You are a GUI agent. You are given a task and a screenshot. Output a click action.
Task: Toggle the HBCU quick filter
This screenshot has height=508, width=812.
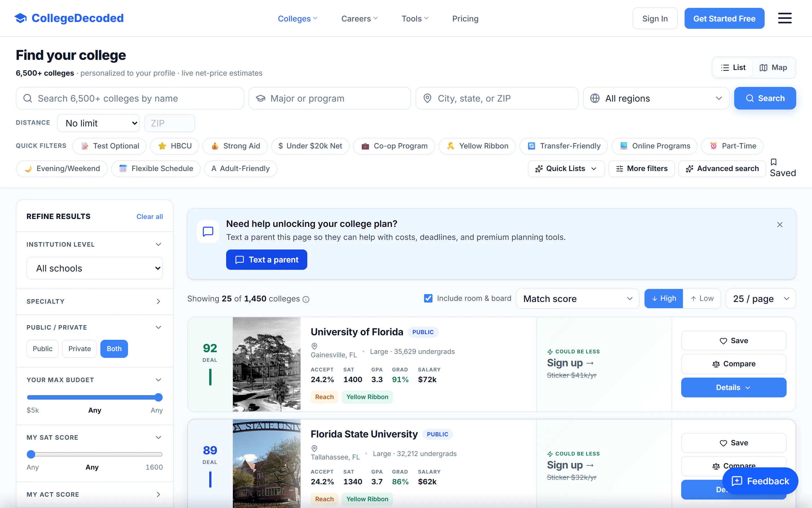click(175, 146)
